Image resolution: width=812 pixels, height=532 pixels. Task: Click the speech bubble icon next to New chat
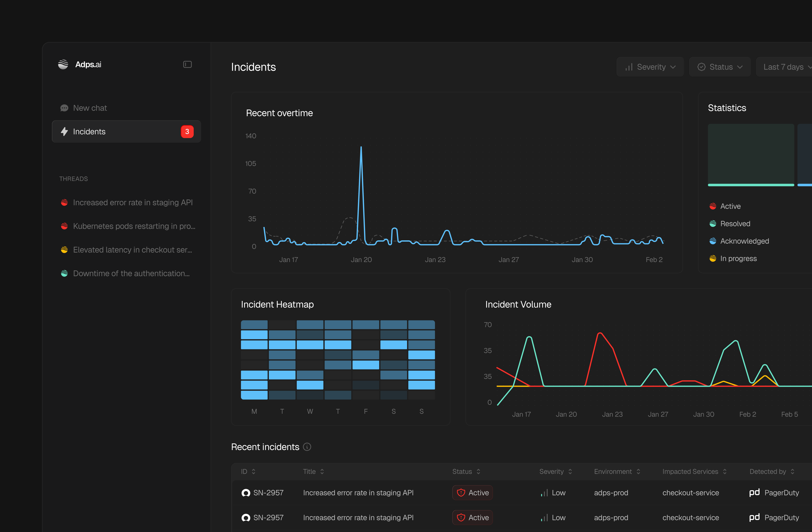point(64,108)
